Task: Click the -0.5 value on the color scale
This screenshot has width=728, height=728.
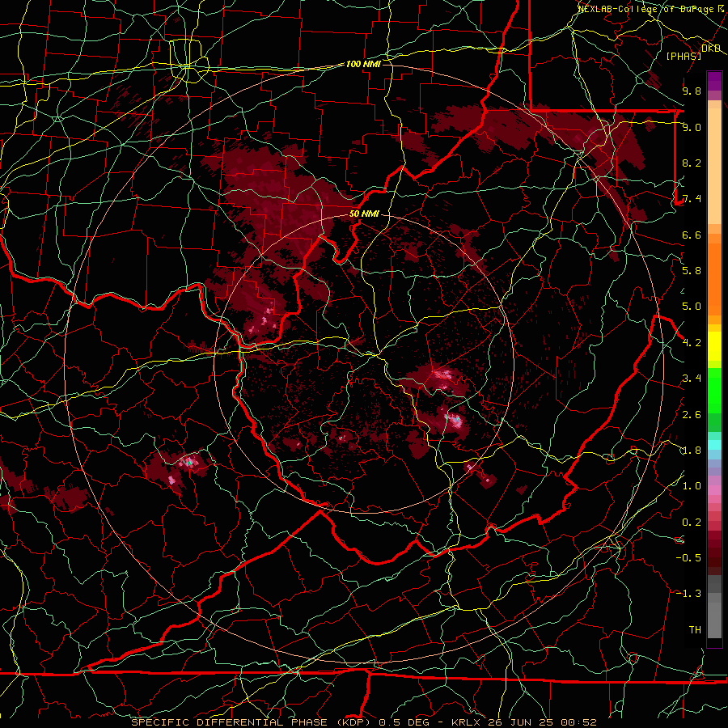Action: coord(688,557)
